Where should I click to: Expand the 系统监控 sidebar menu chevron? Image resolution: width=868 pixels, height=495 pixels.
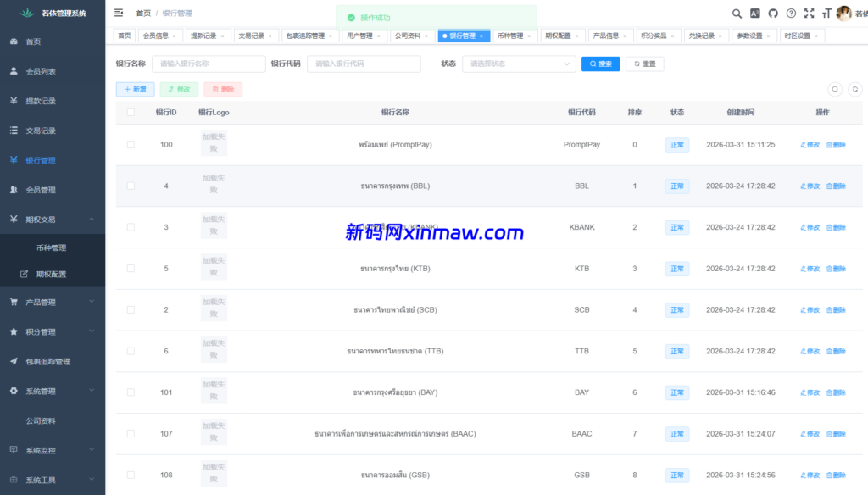click(x=92, y=450)
